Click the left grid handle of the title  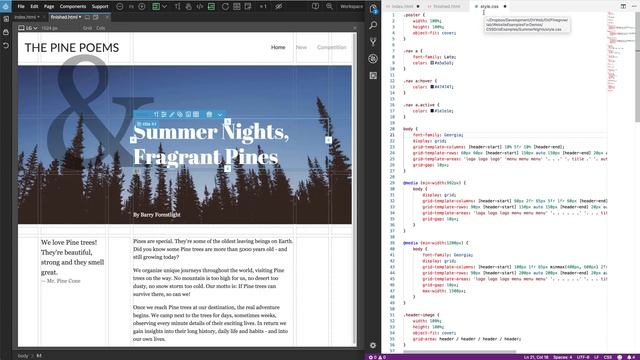point(133,140)
